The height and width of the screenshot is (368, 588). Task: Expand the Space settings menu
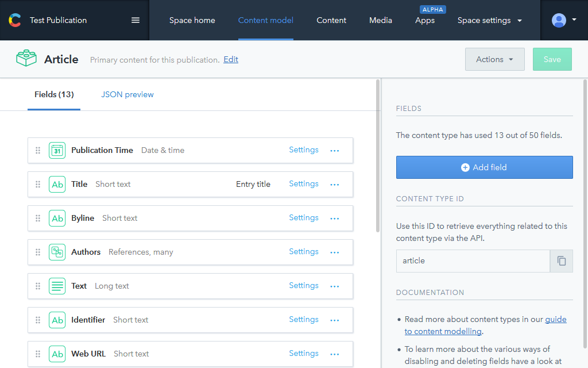tap(490, 20)
